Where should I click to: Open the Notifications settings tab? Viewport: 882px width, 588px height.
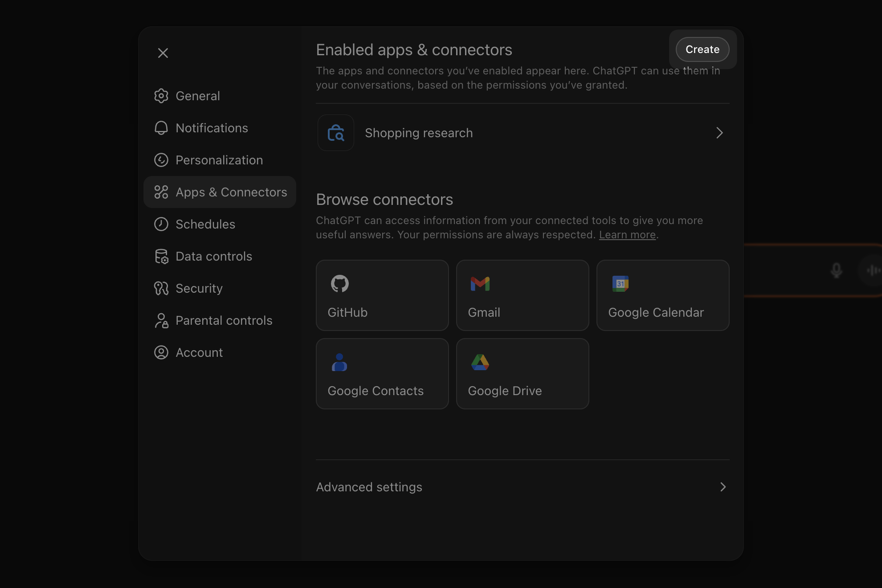pos(211,128)
